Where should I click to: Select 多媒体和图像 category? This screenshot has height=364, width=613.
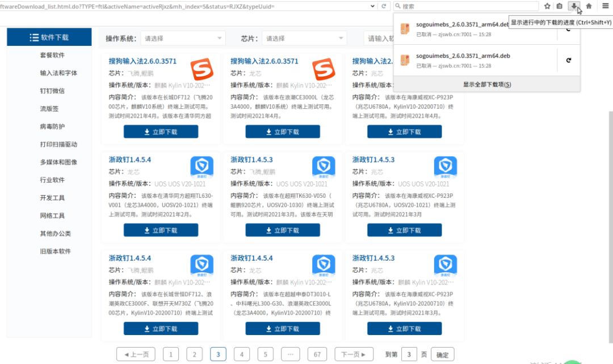58,162
